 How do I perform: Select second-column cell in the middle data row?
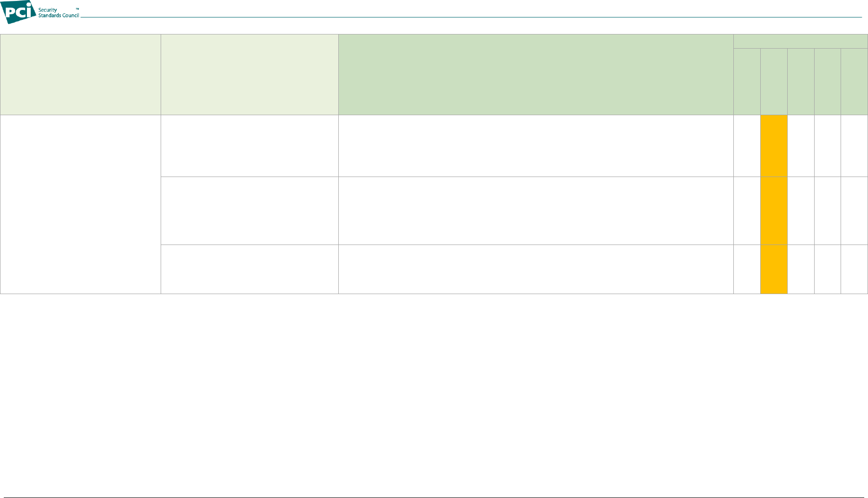249,211
